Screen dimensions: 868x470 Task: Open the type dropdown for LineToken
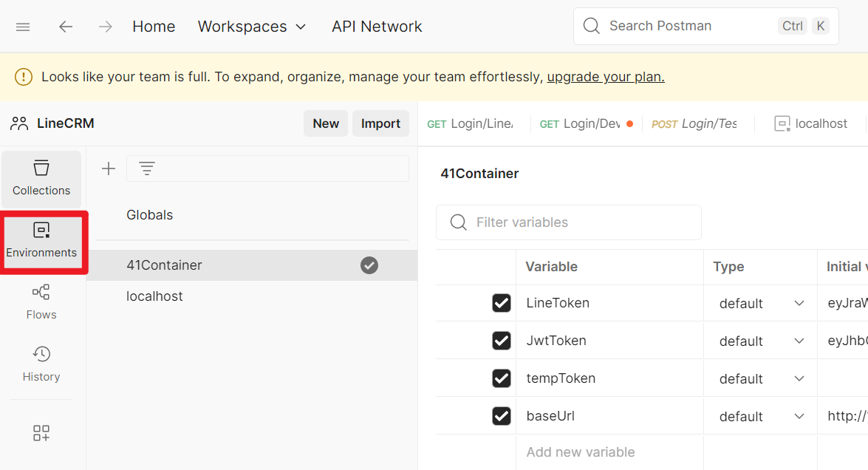coord(761,304)
